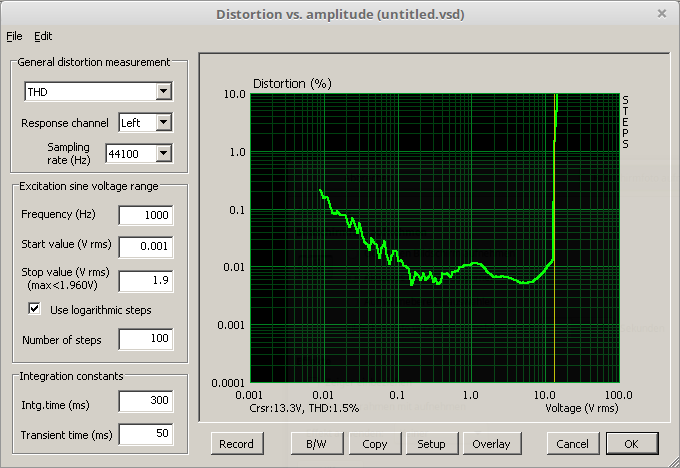Click the Copy button
Viewport: 680px width, 468px height.
[375, 443]
